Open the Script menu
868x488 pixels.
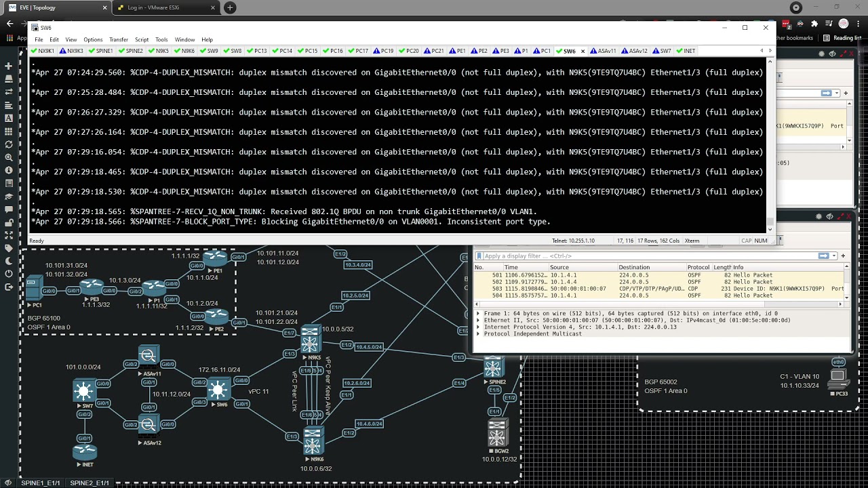[142, 40]
